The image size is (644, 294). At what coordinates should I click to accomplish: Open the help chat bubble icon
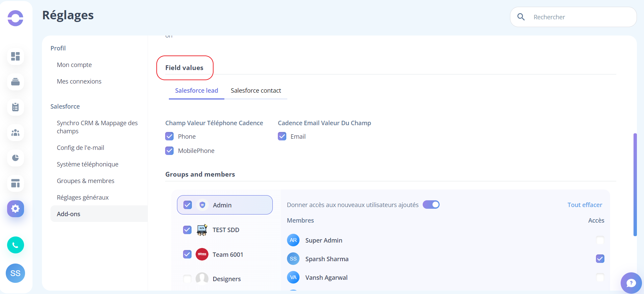[x=631, y=283]
